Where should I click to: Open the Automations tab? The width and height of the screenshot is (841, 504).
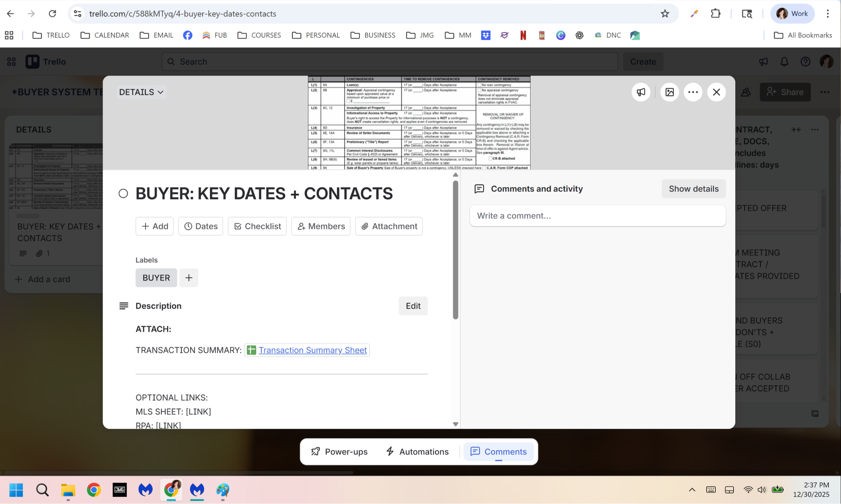[x=417, y=451]
